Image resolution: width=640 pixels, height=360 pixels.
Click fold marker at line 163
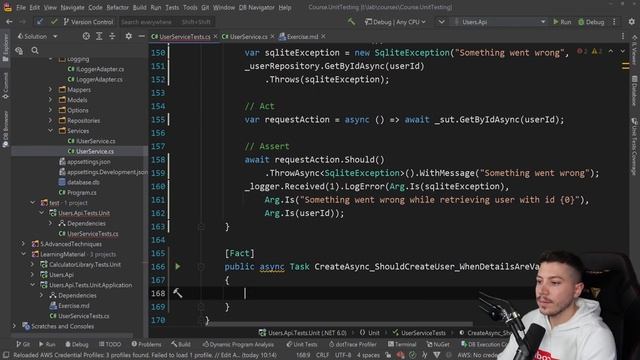201,227
